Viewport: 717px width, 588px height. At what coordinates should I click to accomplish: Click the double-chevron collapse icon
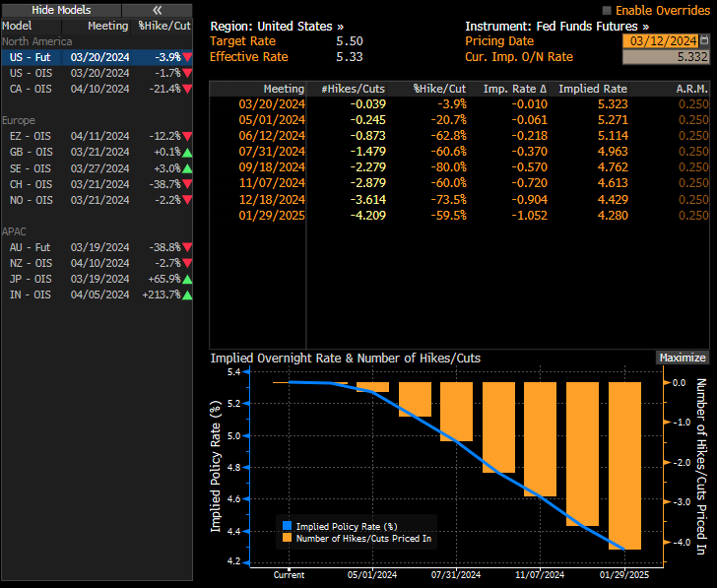coord(157,10)
